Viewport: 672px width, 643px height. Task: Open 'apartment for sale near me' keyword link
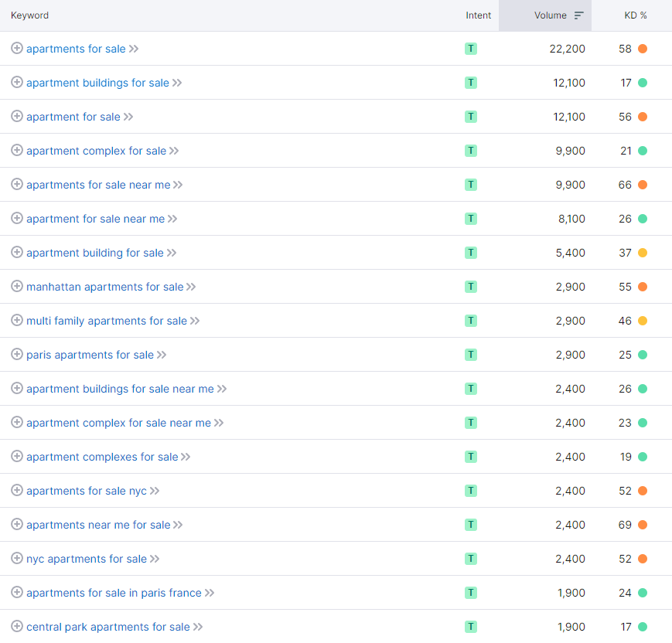coord(96,219)
